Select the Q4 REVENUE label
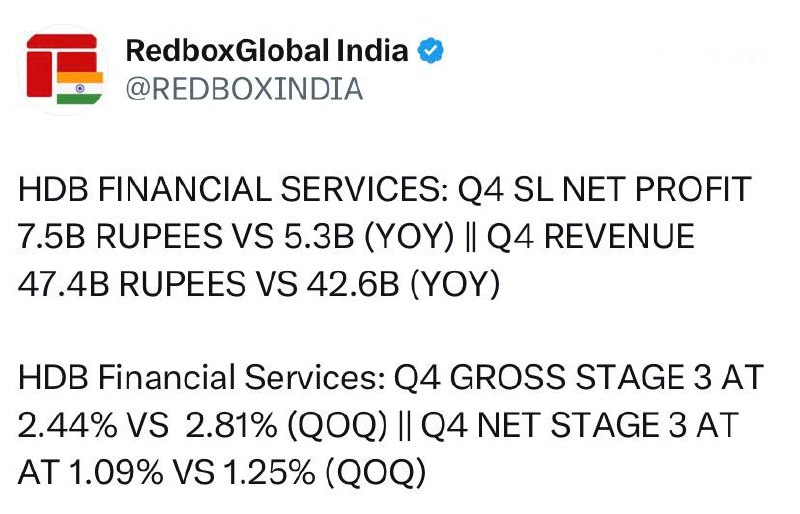 (591, 237)
